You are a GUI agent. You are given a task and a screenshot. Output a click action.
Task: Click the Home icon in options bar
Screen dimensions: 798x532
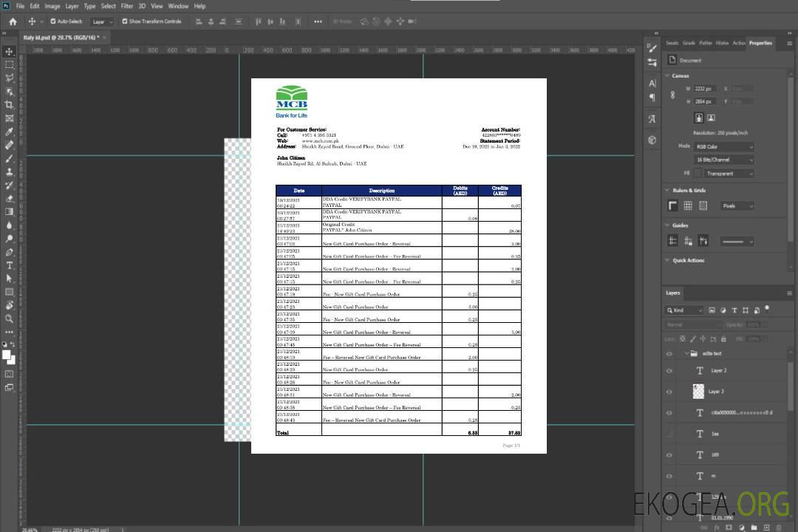click(x=13, y=21)
